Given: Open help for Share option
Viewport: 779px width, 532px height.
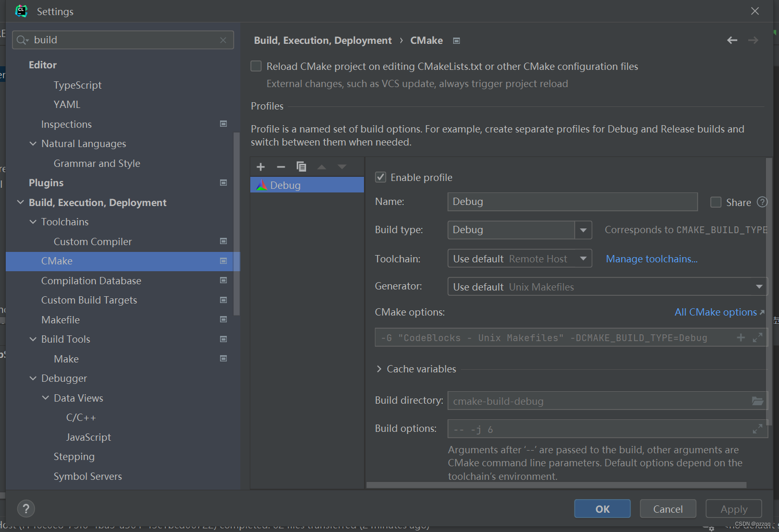Looking at the screenshot, I should coord(762,202).
